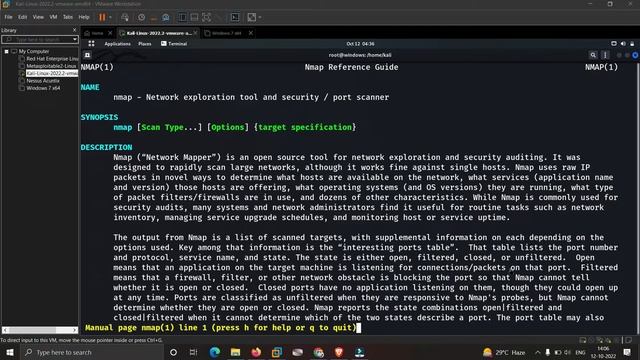The width and height of the screenshot is (640, 360).
Task: Open the weather widget 29°C Haze
Action: [x=504, y=352]
